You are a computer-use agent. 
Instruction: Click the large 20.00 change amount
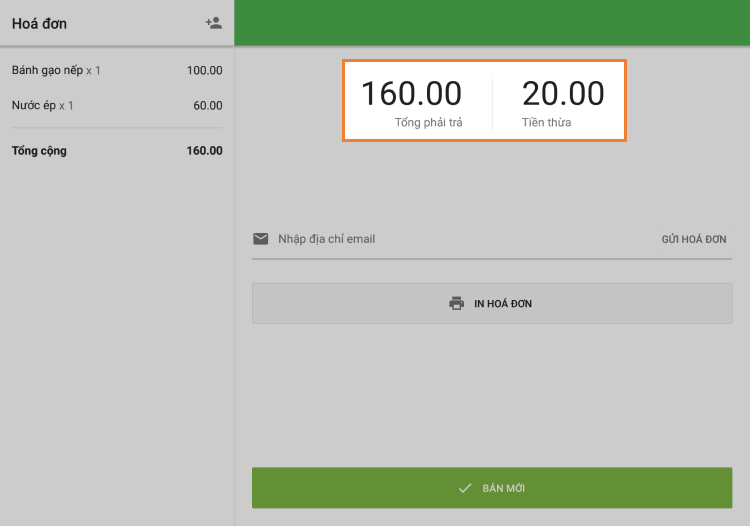click(x=563, y=94)
